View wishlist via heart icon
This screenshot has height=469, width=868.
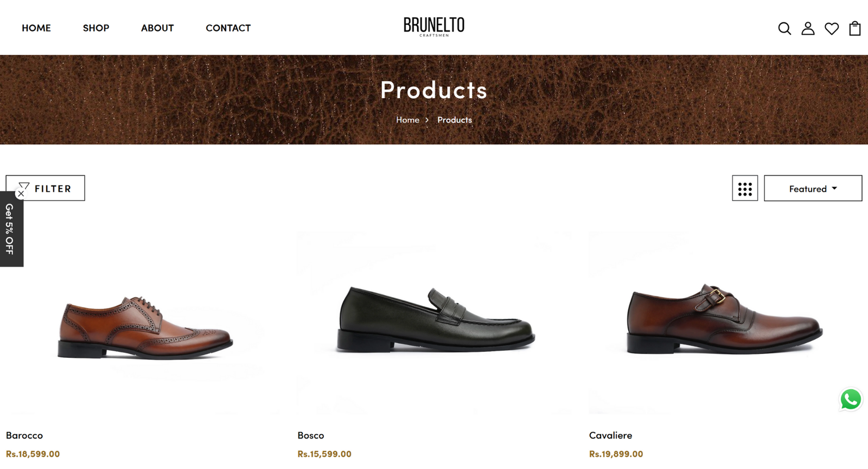[832, 28]
